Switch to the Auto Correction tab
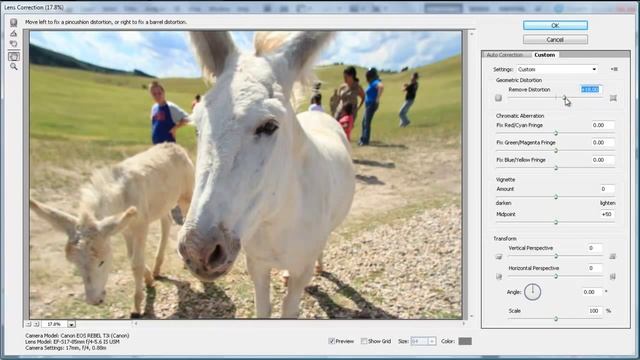This screenshot has width=640, height=360. [504, 55]
